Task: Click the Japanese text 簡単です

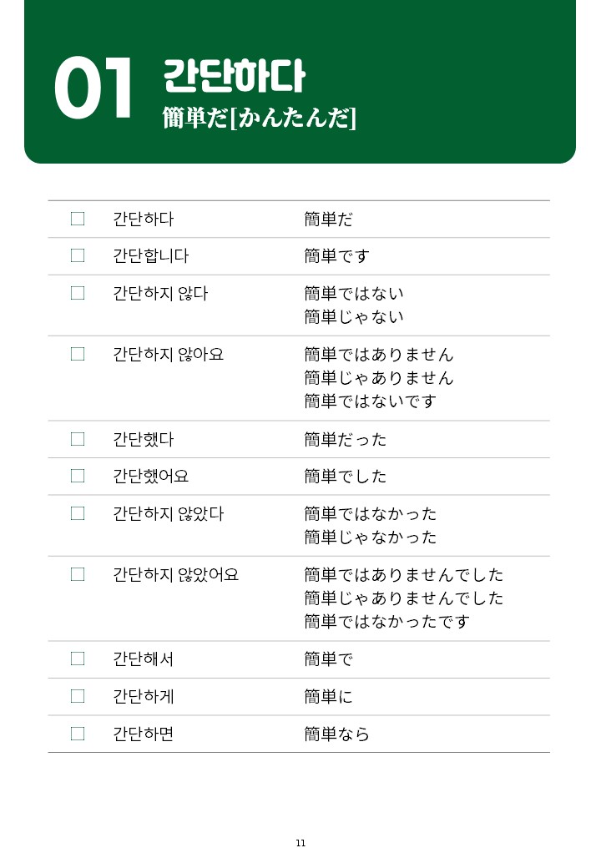Action: [x=336, y=256]
